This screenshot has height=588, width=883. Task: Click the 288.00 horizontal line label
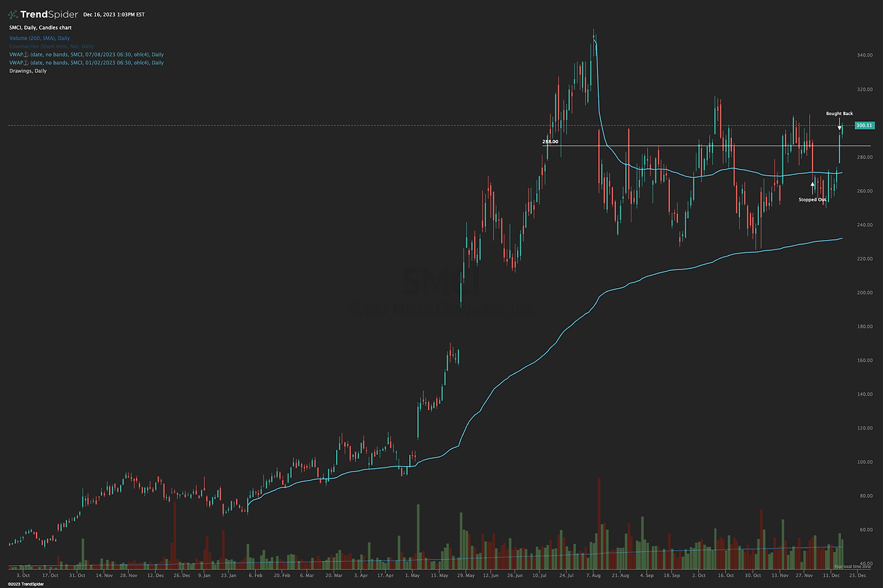click(x=550, y=142)
